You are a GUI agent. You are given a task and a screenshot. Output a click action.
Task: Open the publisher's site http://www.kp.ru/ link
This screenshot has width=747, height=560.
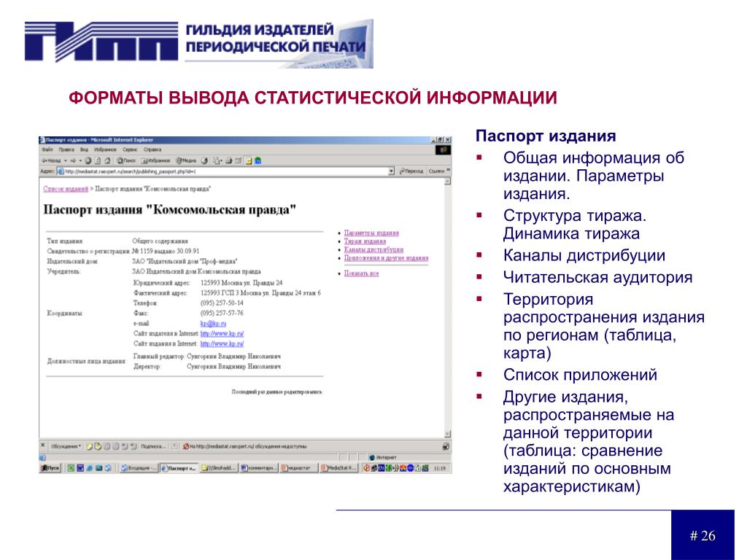coord(222,333)
